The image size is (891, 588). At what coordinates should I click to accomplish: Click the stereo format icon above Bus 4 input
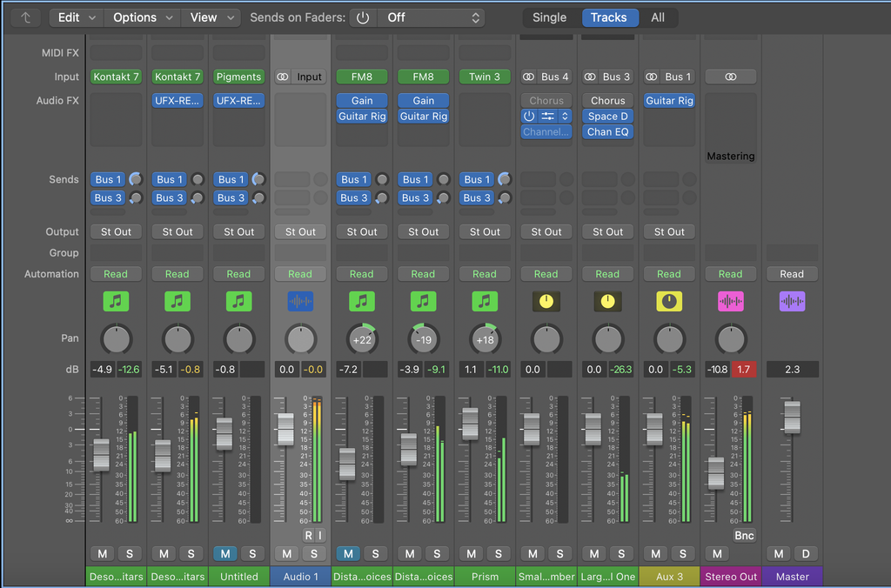pos(529,77)
